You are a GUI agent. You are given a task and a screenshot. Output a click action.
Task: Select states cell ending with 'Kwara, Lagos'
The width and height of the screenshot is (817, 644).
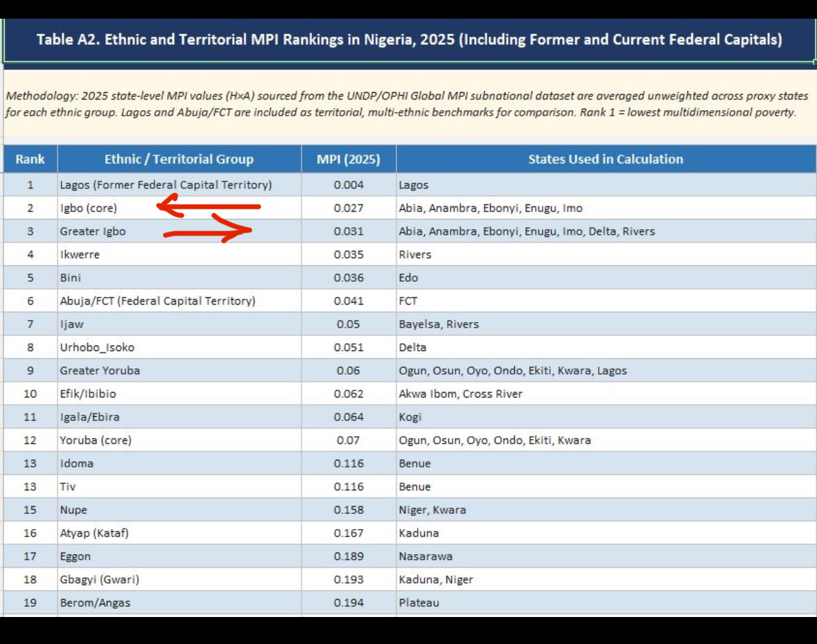(x=606, y=370)
